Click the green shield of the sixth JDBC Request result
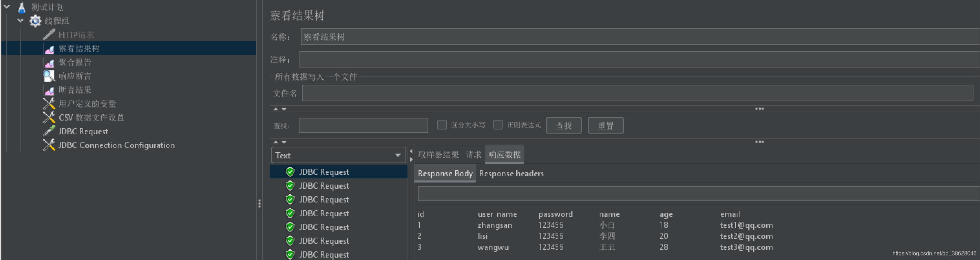 290,241
